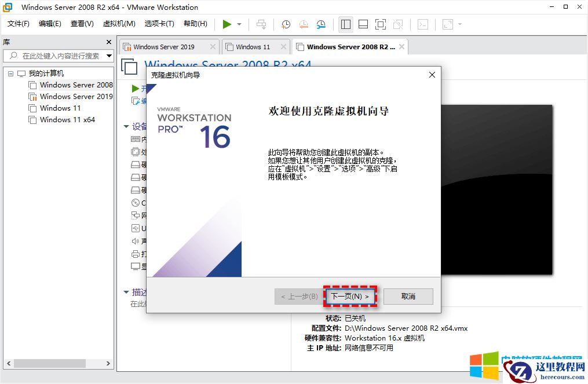Click the library scrollbar left arrow
Viewport: 588px width, 384px height.
coord(9,363)
